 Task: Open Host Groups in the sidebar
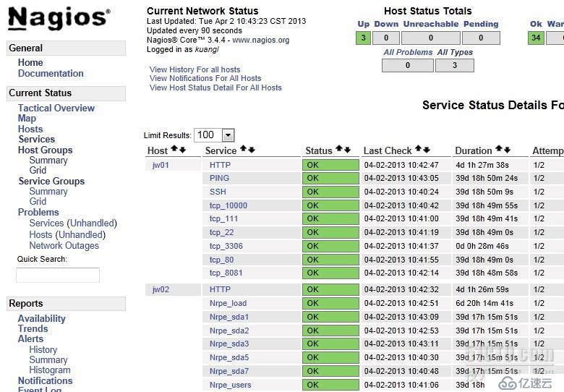point(46,150)
